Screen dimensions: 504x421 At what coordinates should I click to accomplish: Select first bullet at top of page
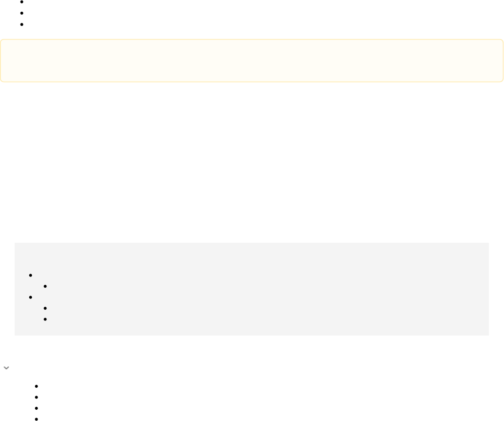coord(22,2)
